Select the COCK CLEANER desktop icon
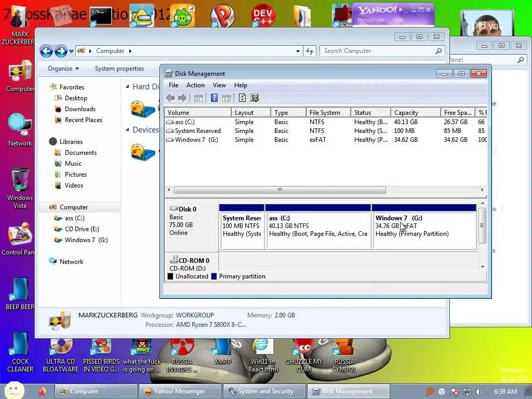Viewport: 532px width, 399px height. (x=20, y=353)
